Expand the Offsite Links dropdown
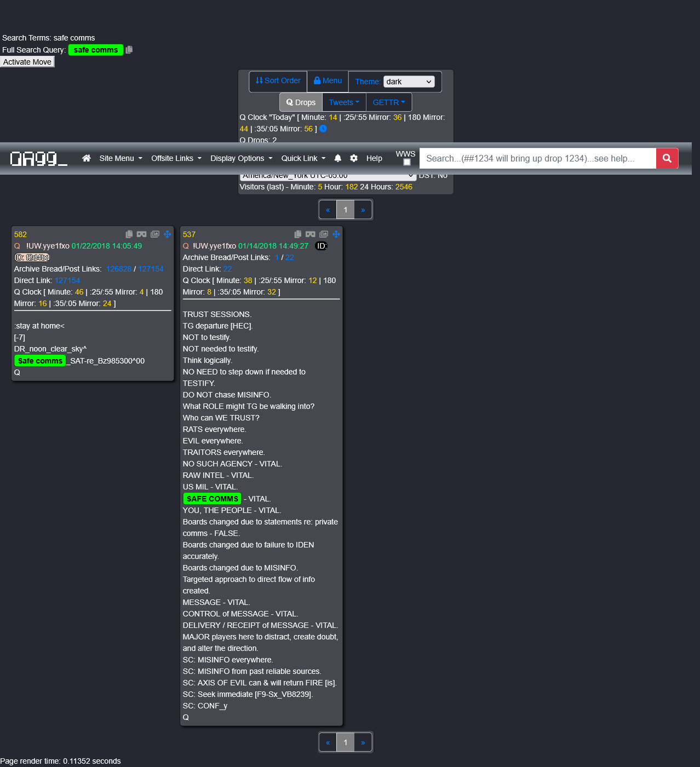700x767 pixels. [176, 158]
